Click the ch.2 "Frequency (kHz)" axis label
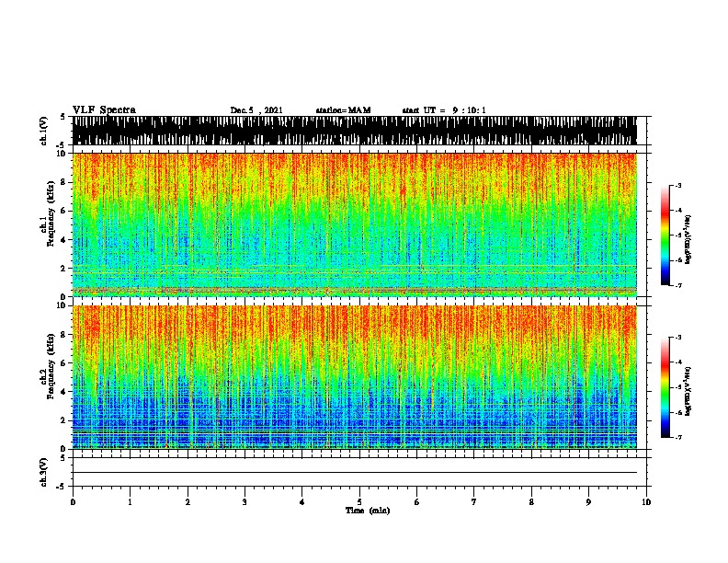 tap(51, 366)
